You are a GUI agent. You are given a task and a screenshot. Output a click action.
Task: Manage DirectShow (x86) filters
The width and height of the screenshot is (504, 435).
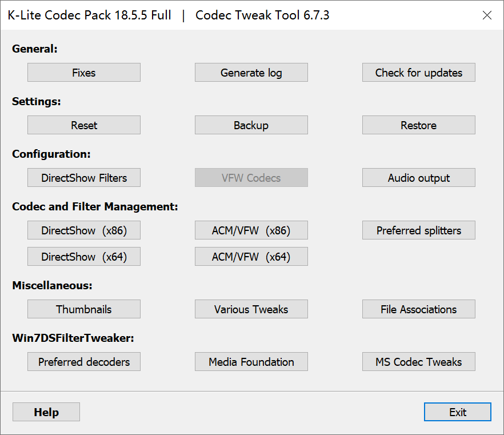(x=84, y=230)
